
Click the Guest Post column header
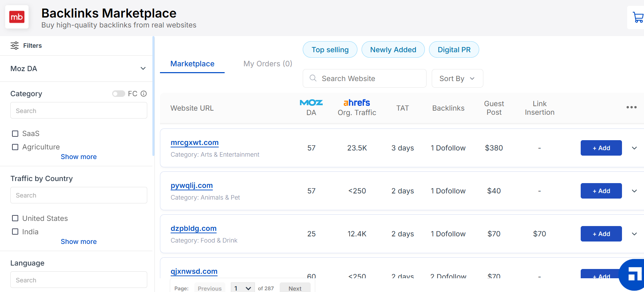click(494, 108)
